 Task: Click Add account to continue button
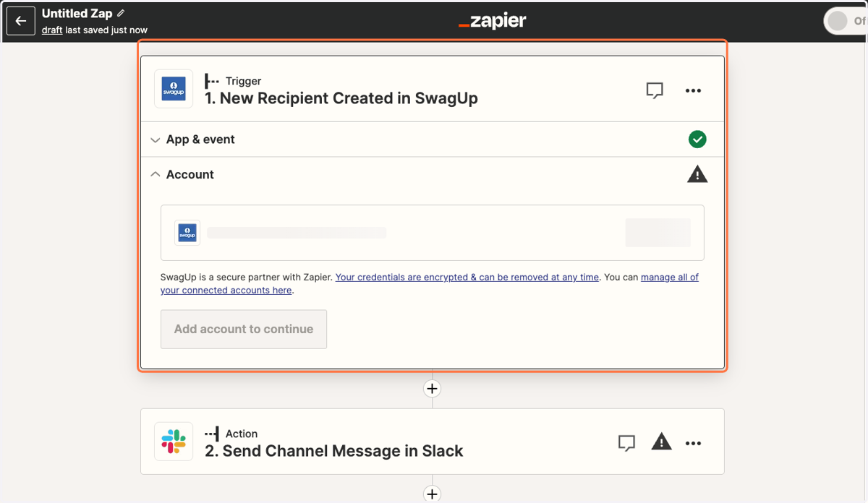[x=244, y=329]
